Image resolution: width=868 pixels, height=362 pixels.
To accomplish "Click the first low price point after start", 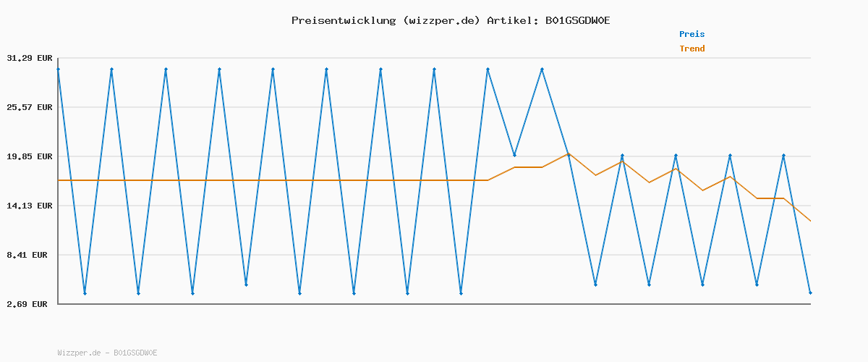I will 85,293.
